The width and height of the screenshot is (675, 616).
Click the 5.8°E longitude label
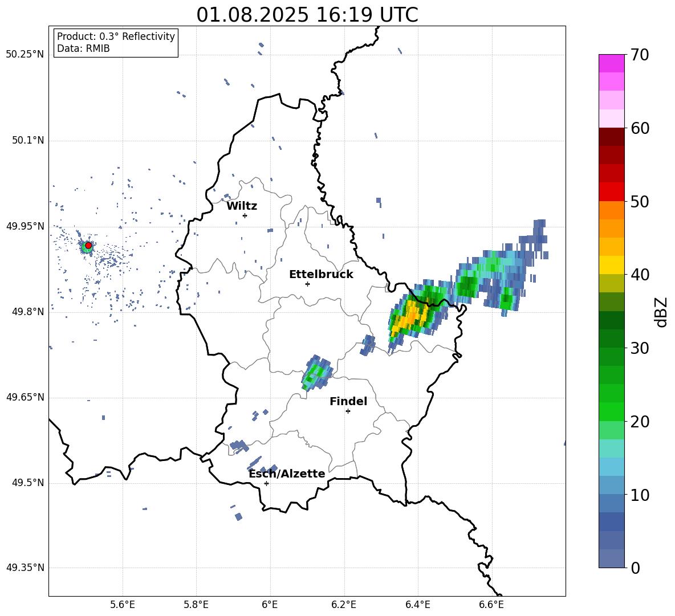pyautogui.click(x=196, y=605)
